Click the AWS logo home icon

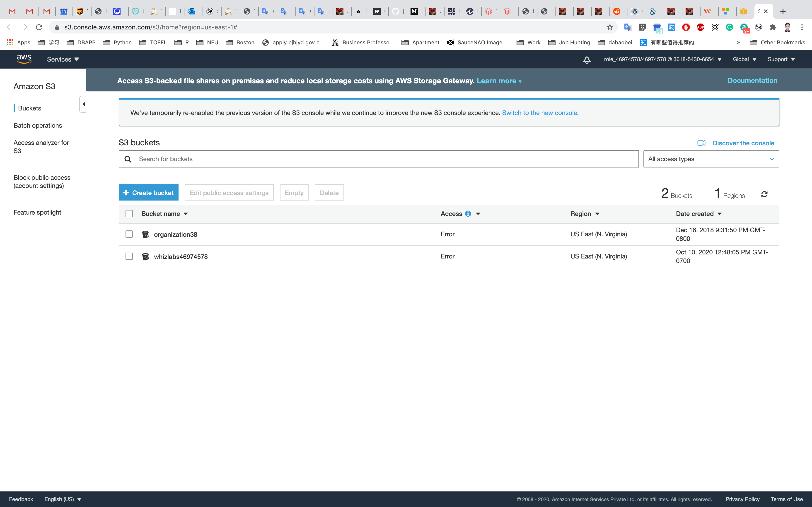point(24,59)
